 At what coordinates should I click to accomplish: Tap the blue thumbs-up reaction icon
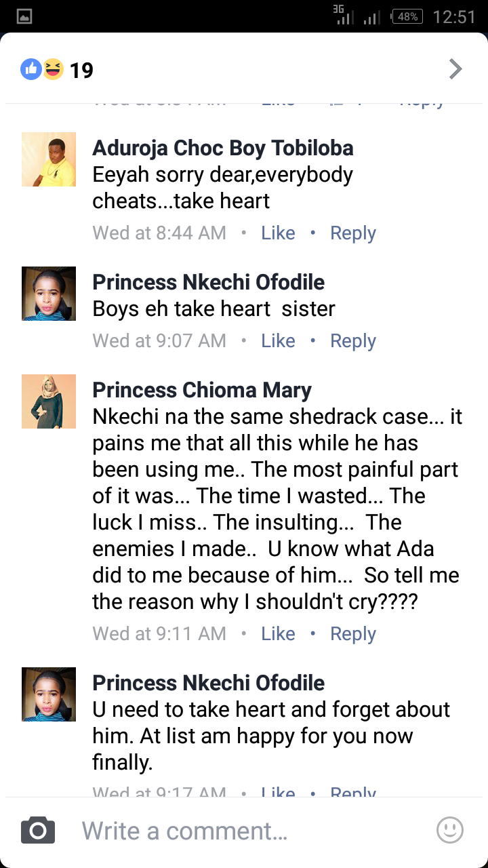31,69
